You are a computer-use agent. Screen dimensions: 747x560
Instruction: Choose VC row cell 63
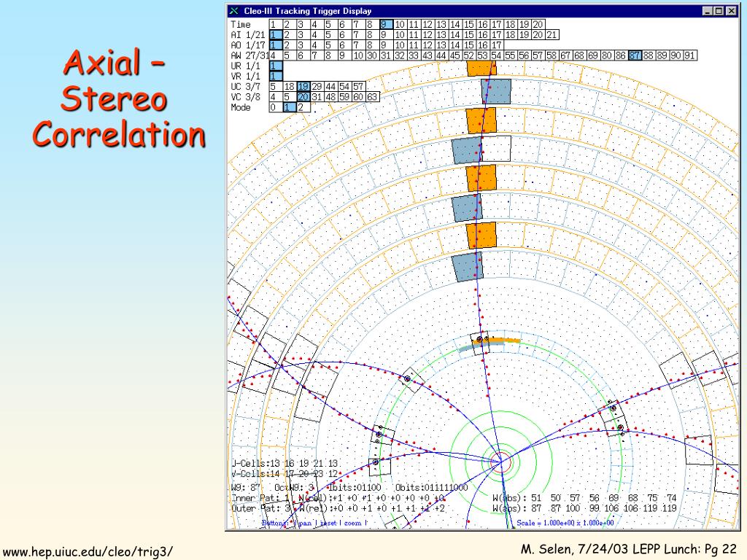372,97
